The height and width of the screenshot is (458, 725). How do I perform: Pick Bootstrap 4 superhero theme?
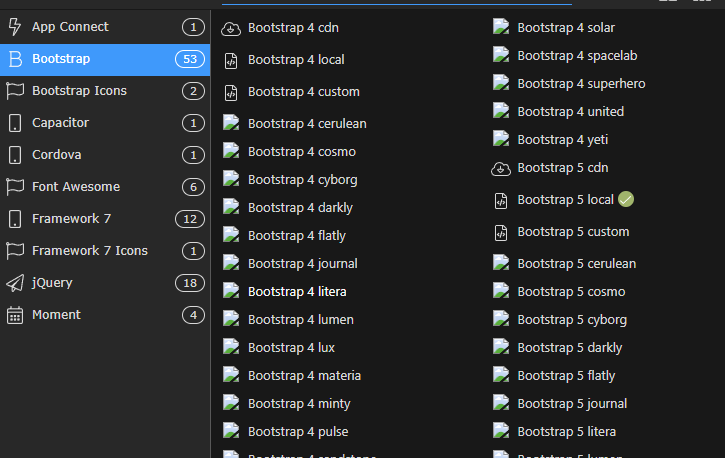click(582, 84)
